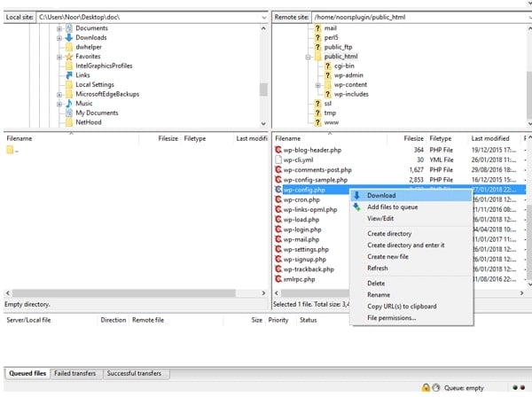
Task: Sort local list by Filename column header
Action: point(72,138)
